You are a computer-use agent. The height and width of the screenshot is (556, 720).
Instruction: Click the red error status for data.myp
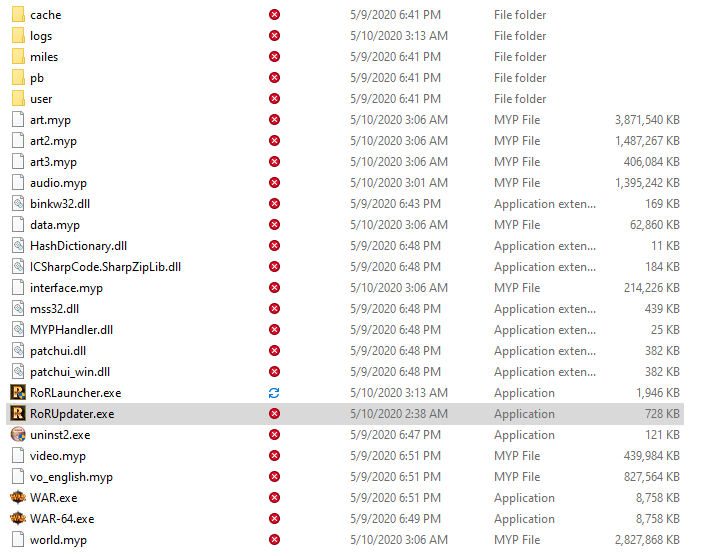click(x=275, y=225)
